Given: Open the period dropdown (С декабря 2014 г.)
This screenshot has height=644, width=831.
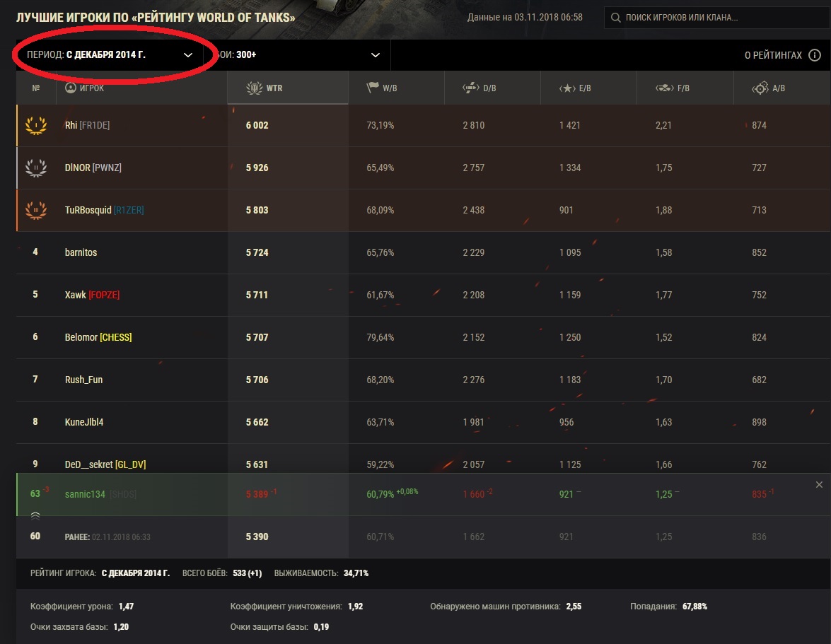Looking at the screenshot, I should [x=110, y=55].
